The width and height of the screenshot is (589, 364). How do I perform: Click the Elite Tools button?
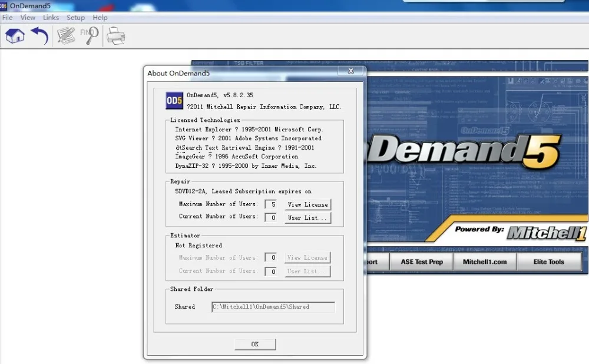click(x=549, y=262)
